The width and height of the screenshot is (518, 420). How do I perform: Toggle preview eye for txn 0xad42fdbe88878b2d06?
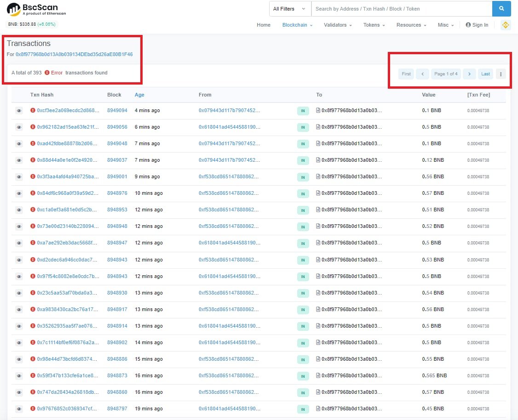19,143
